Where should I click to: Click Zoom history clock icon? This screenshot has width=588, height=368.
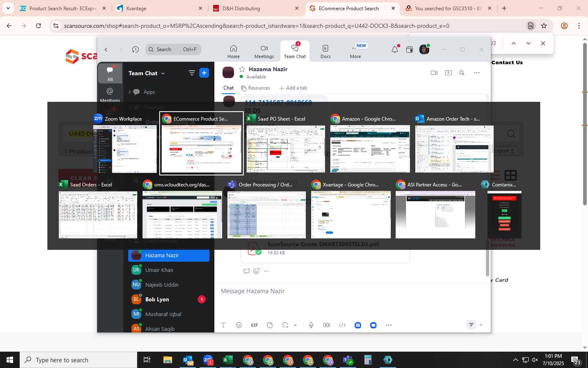[x=136, y=49]
